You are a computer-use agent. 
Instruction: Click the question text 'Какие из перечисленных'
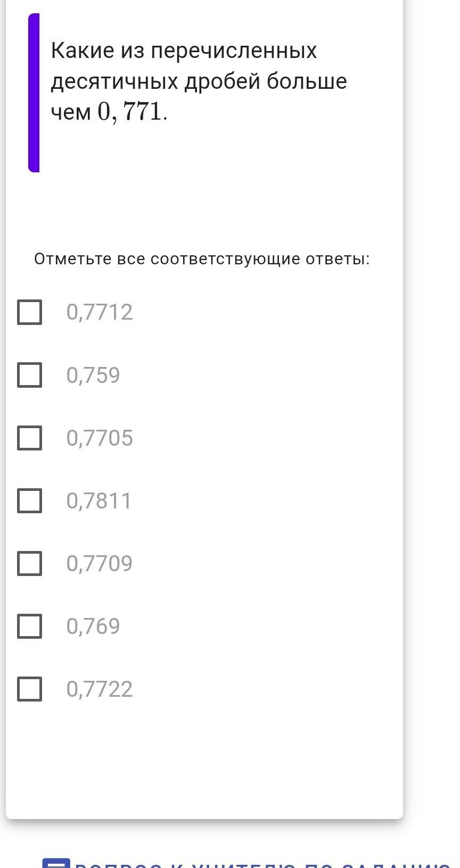pyautogui.click(x=184, y=51)
